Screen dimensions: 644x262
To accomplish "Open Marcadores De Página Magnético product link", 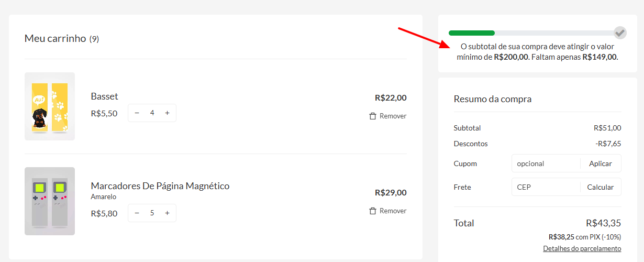I will [x=160, y=186].
